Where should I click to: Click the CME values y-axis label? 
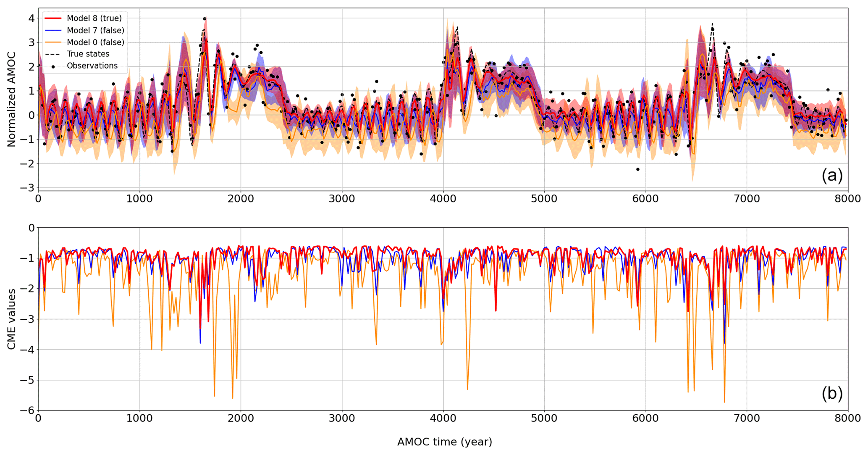tap(11, 319)
